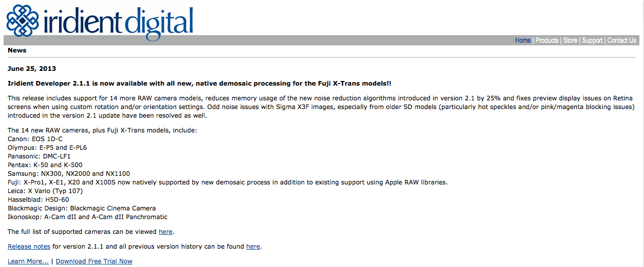The width and height of the screenshot is (644, 267).
Task: Open the Products navigation item
Action: [547, 40]
